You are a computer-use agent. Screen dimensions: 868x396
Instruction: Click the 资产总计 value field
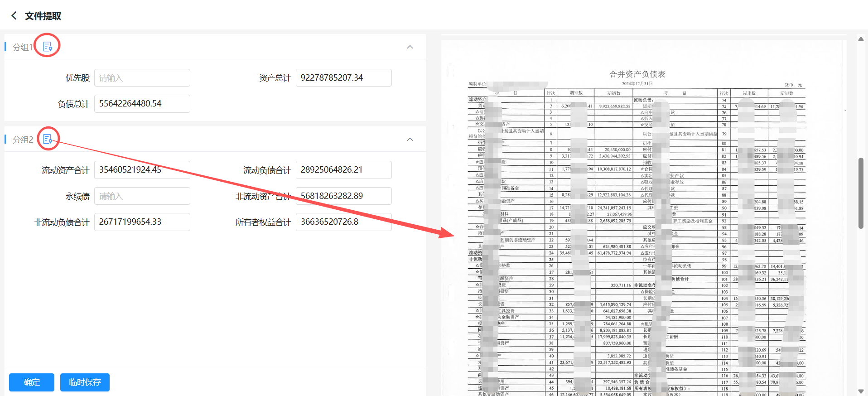pos(343,78)
